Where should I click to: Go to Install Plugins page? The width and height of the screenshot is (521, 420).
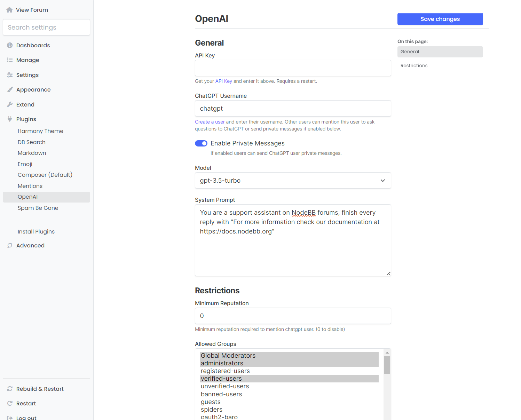point(46,231)
